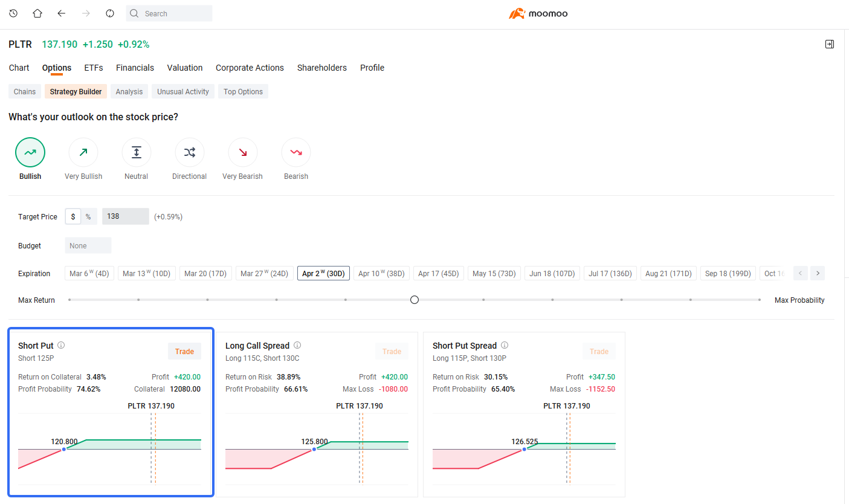Open the Budget None field

[x=88, y=245]
